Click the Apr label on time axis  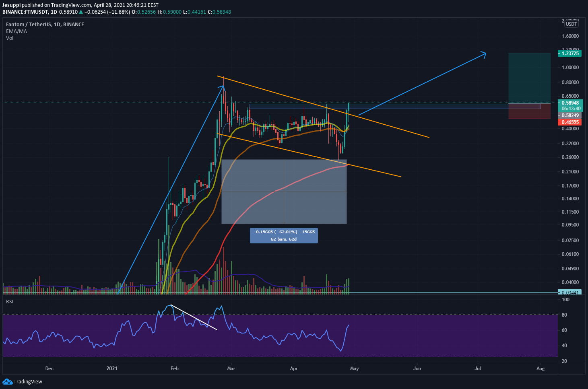click(294, 368)
